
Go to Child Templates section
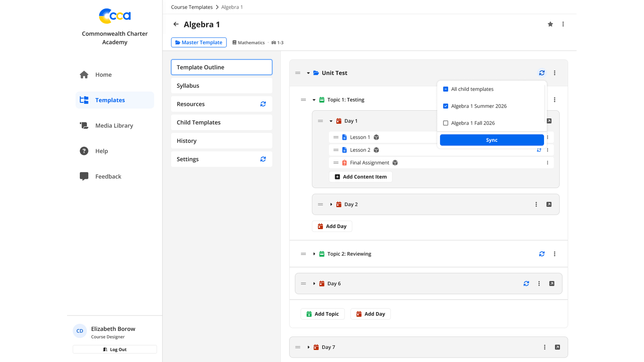221,122
